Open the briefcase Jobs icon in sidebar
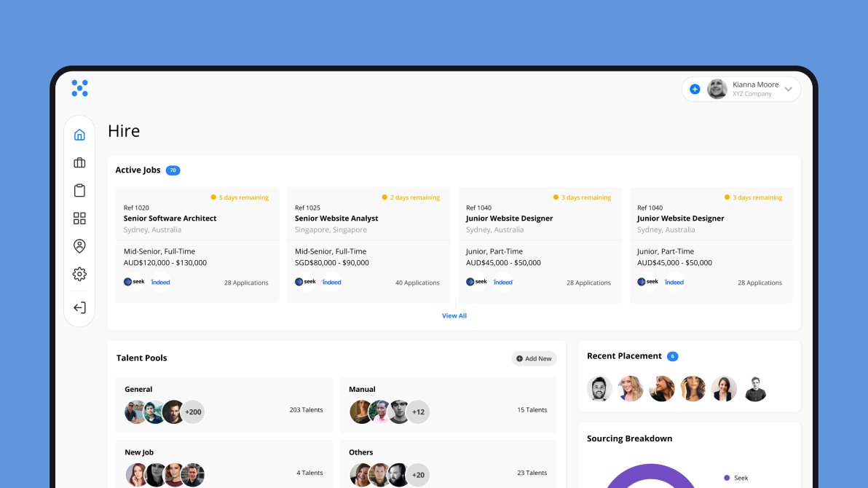868x488 pixels. point(79,162)
